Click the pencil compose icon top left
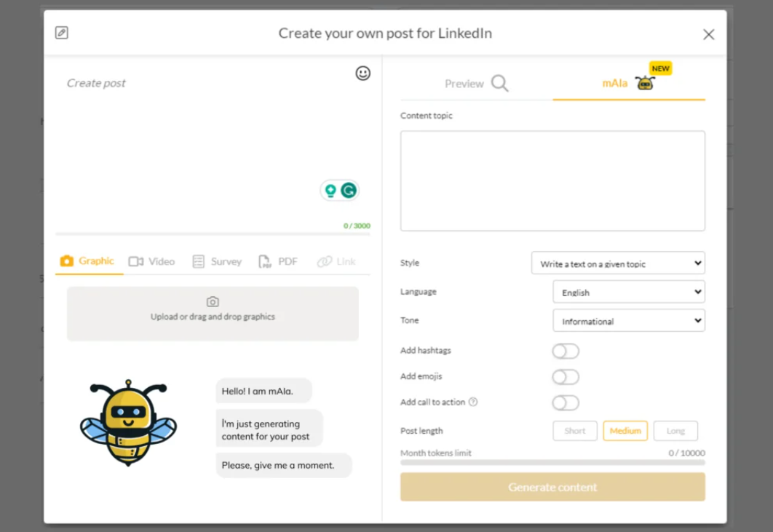 click(61, 32)
